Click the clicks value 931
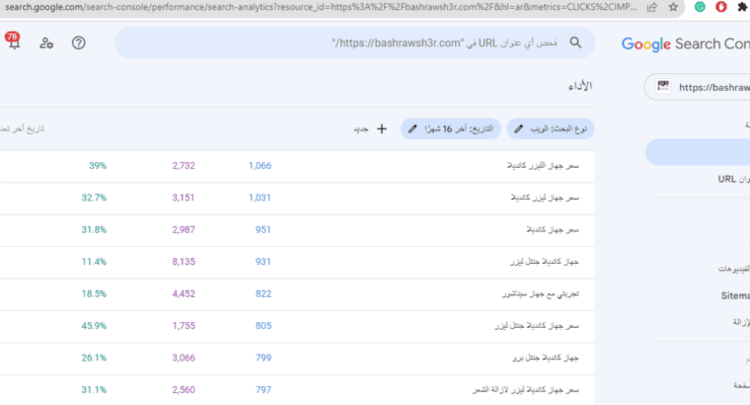The height and width of the screenshot is (405, 750). [x=263, y=262]
